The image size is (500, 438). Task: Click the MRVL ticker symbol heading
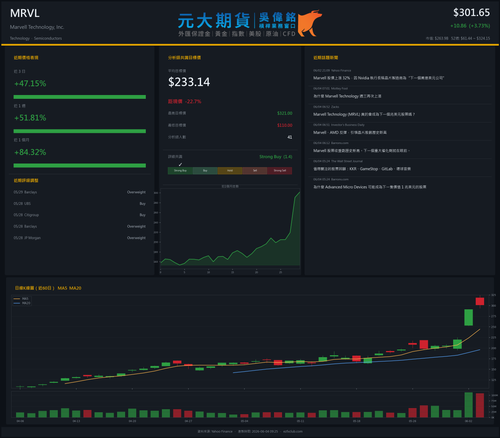(x=25, y=13)
